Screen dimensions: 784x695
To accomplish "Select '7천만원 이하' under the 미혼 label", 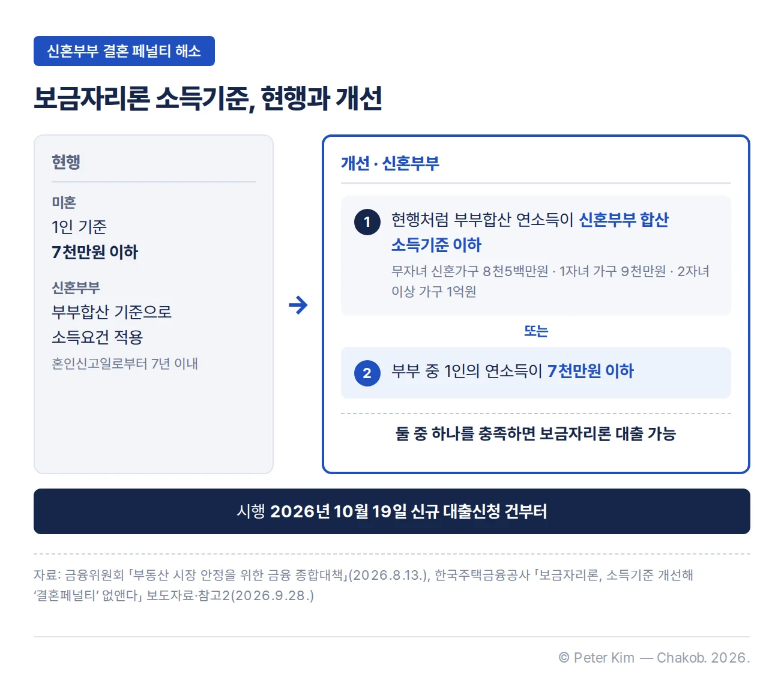I will 95,252.
